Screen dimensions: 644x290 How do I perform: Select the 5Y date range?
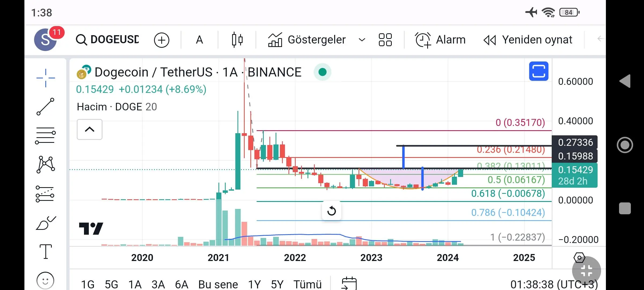[277, 284]
